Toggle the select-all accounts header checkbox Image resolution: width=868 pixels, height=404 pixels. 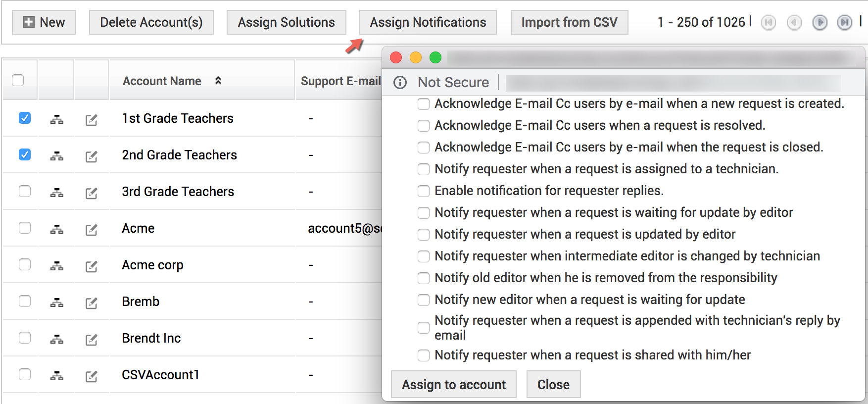coord(18,80)
